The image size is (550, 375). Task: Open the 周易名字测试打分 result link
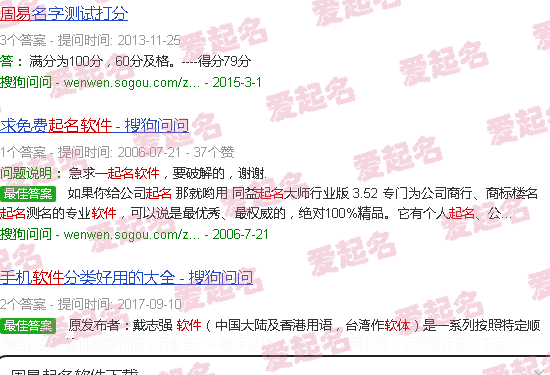click(x=64, y=14)
